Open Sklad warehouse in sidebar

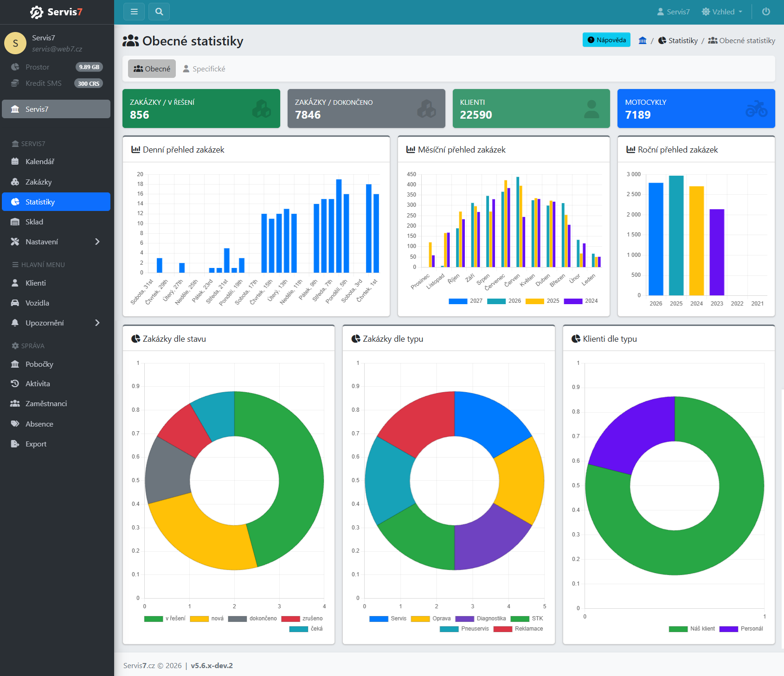[x=56, y=222]
